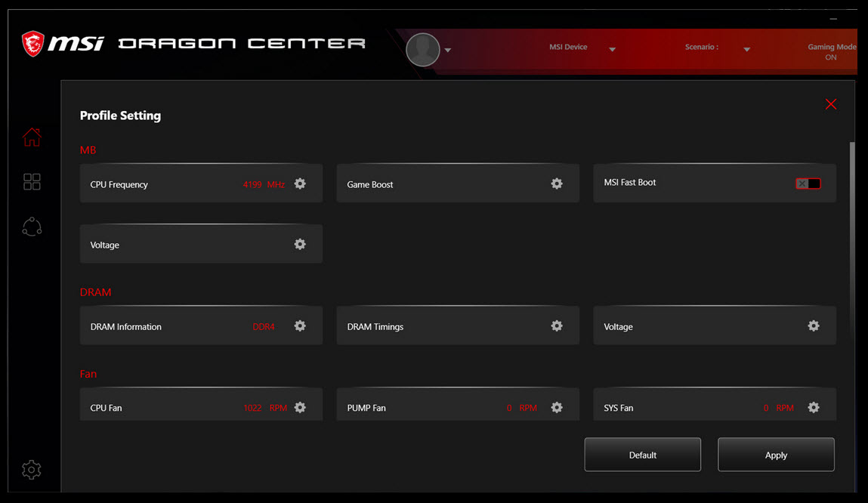Toggle MSI Fast Boot switch
The image size is (868, 503).
point(808,184)
